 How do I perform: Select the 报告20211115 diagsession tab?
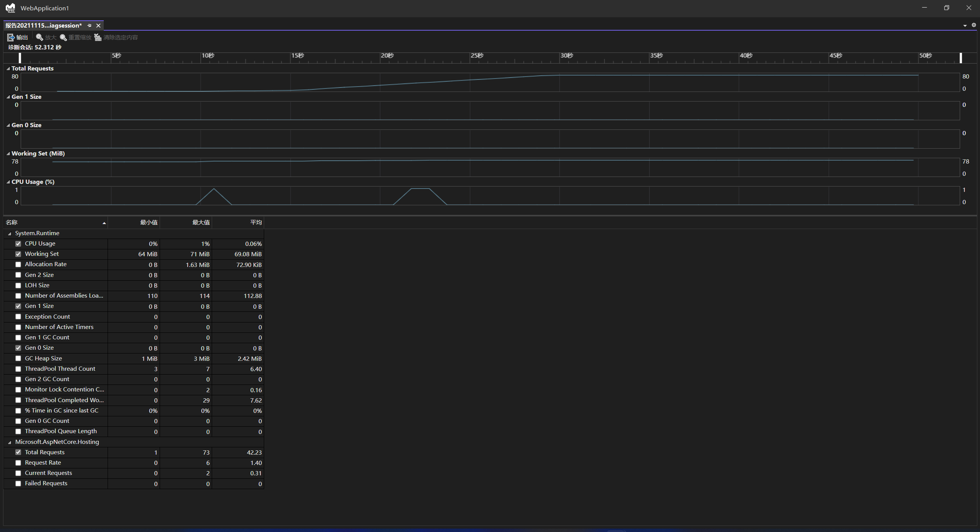point(44,25)
